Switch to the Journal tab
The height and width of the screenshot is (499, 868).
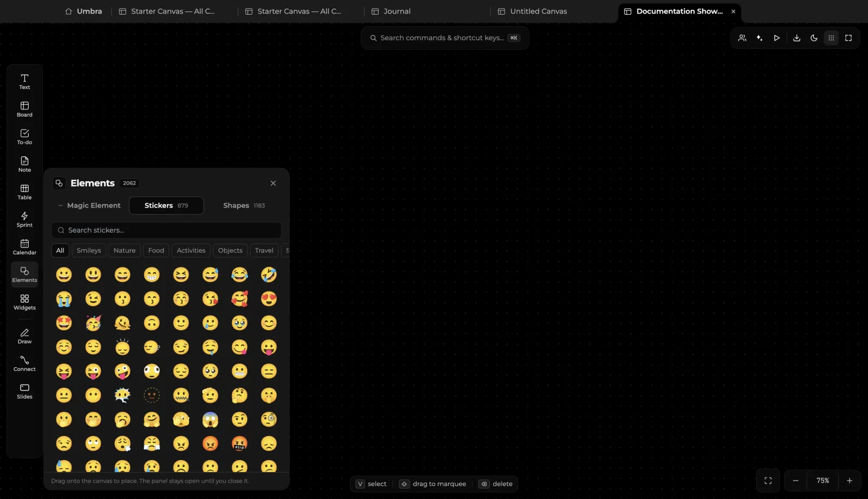point(391,11)
